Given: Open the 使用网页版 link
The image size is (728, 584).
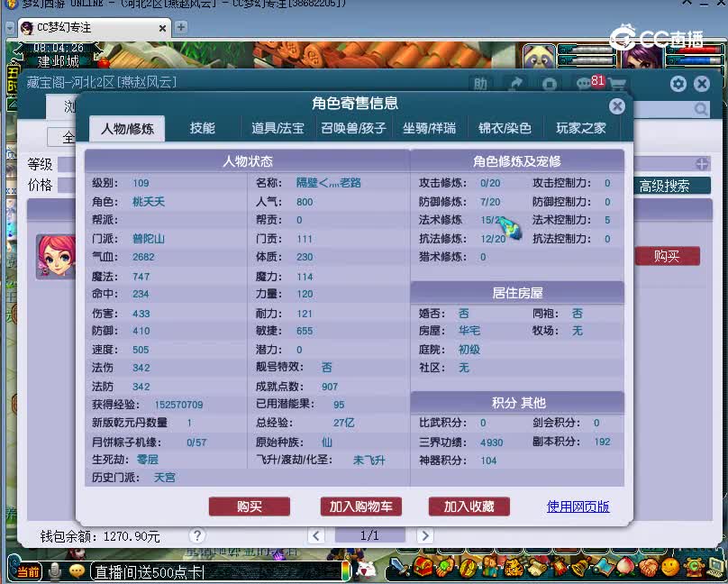Looking at the screenshot, I should click(578, 506).
